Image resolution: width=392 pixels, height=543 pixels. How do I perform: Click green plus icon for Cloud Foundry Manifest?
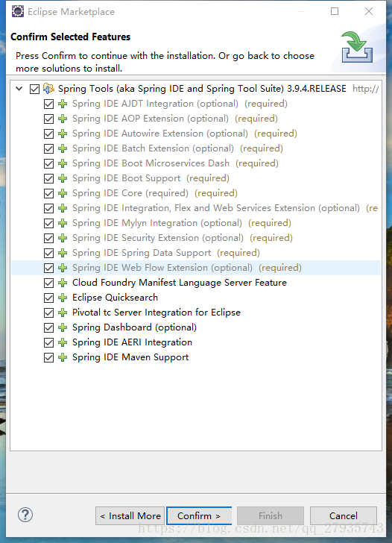[x=63, y=283]
